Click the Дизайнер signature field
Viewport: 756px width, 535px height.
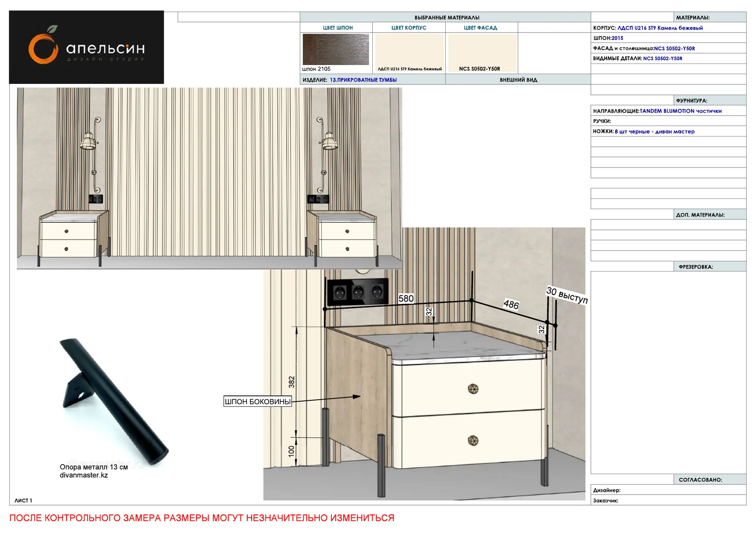pyautogui.click(x=668, y=490)
